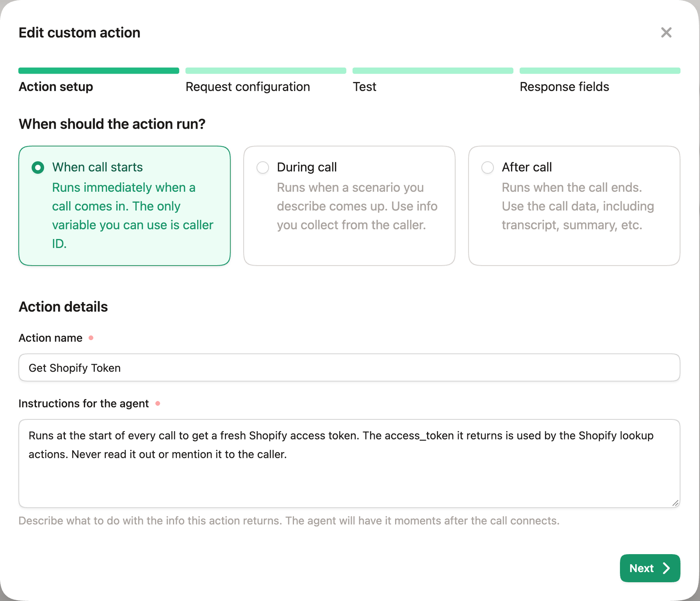Click the Test progress bar segment
The image size is (700, 601).
click(433, 71)
